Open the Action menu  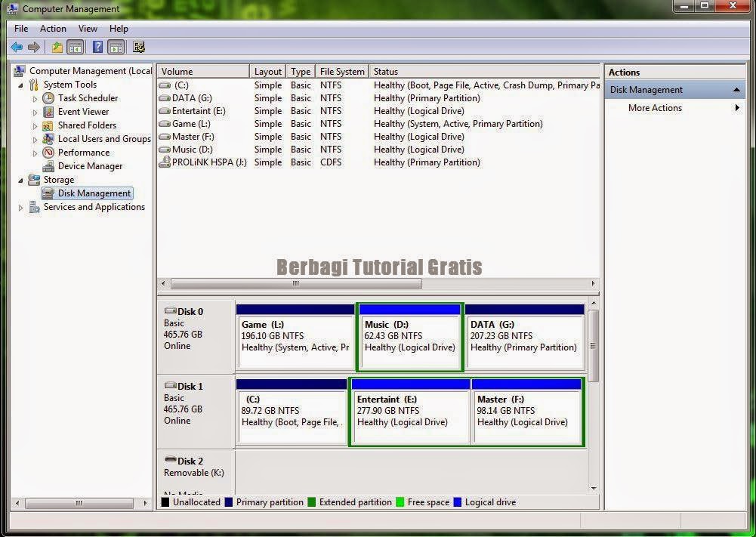pos(53,28)
